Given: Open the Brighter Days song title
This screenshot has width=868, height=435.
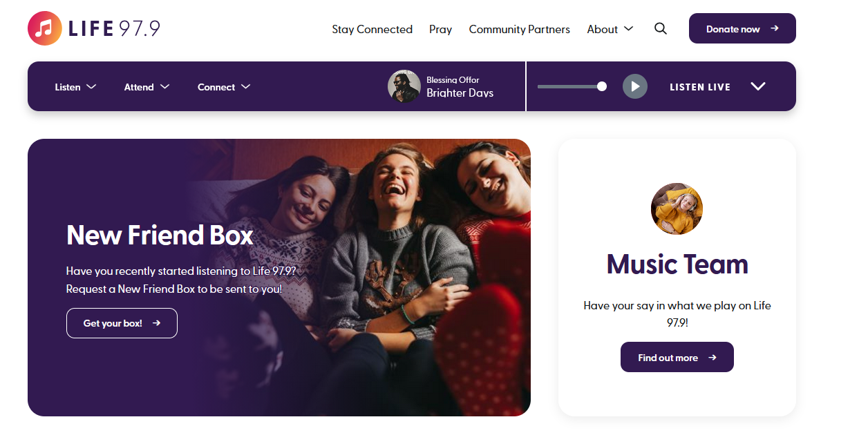Looking at the screenshot, I should 460,93.
